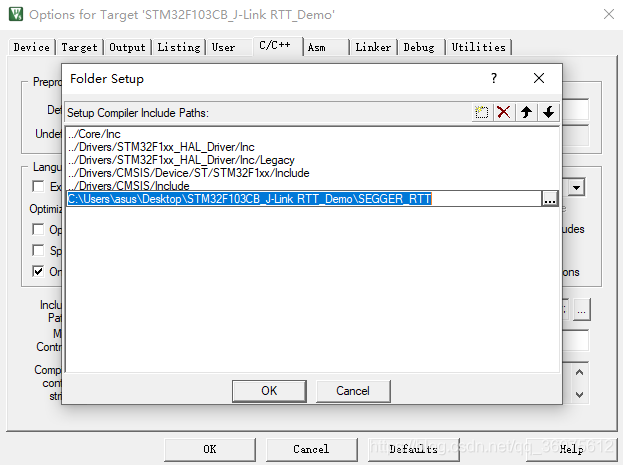
Task: Uncheck the checked 'On' checkbox
Action: pos(38,271)
